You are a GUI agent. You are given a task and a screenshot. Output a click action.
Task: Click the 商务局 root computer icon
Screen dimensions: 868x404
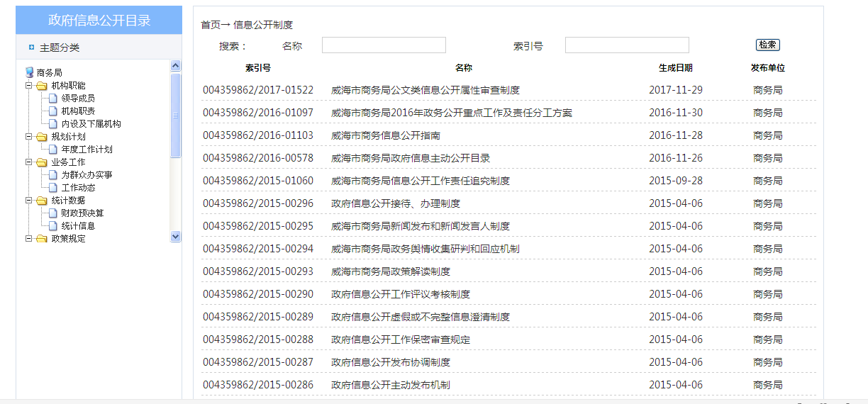(29, 72)
